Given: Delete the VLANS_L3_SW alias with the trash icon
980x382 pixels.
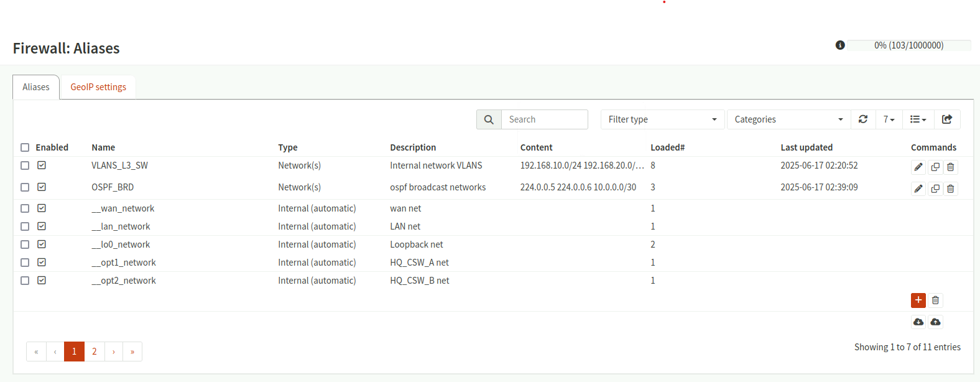Looking at the screenshot, I should pos(951,167).
